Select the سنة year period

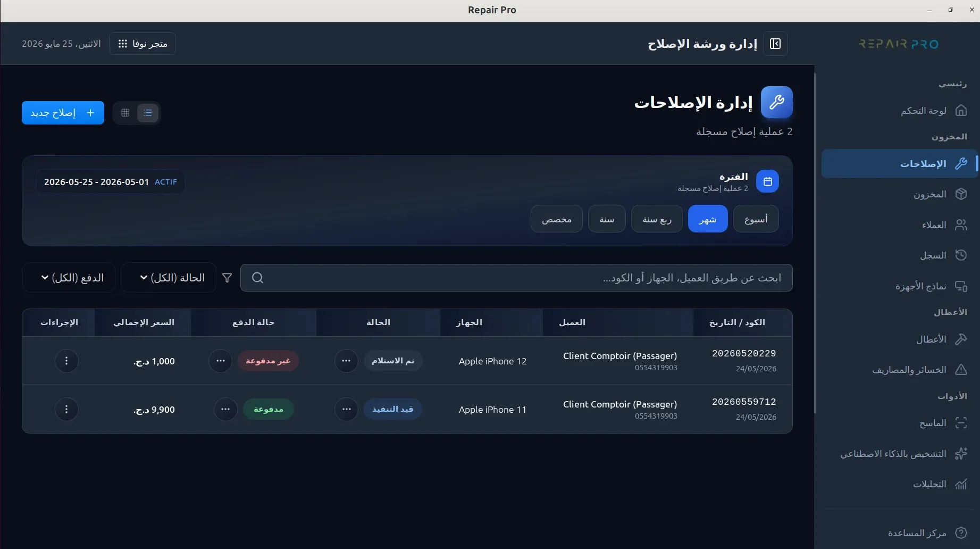point(607,219)
